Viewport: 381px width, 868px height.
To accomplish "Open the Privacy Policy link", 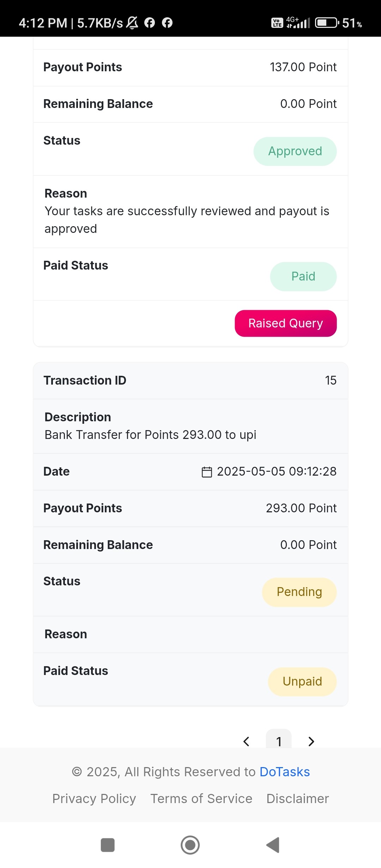I will point(94,798).
